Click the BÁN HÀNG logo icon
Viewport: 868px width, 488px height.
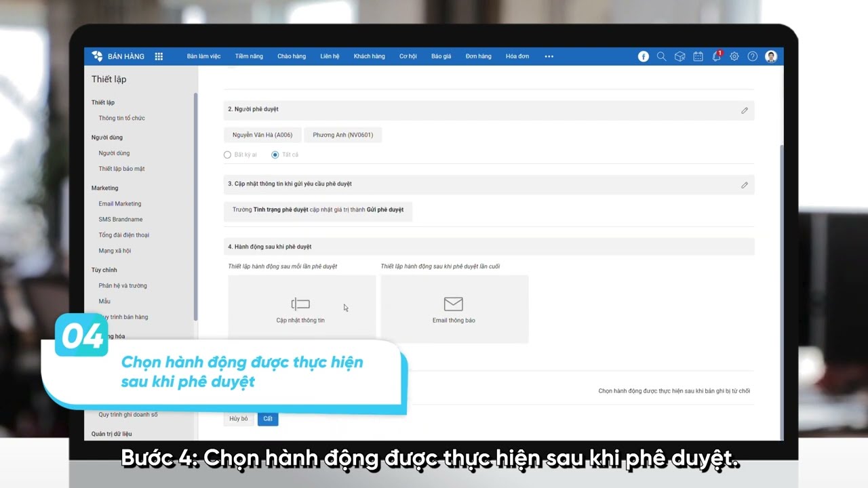(x=97, y=56)
